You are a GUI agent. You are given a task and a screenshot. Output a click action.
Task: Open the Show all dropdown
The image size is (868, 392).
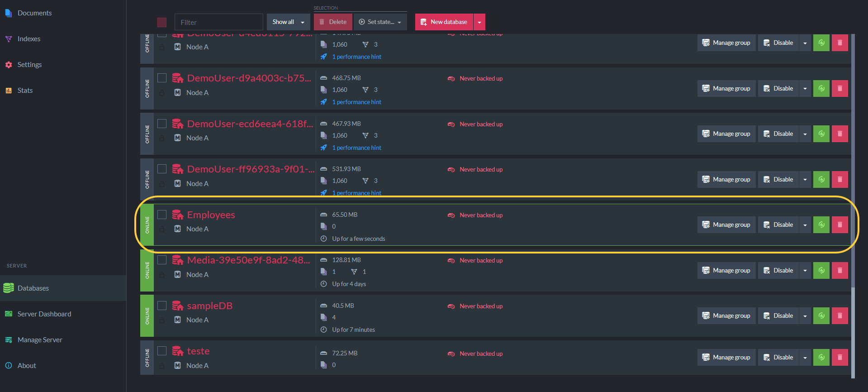click(x=288, y=22)
